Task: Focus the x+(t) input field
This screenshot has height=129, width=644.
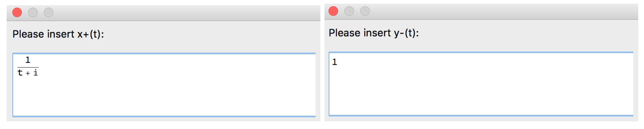Action: [x=164, y=95]
